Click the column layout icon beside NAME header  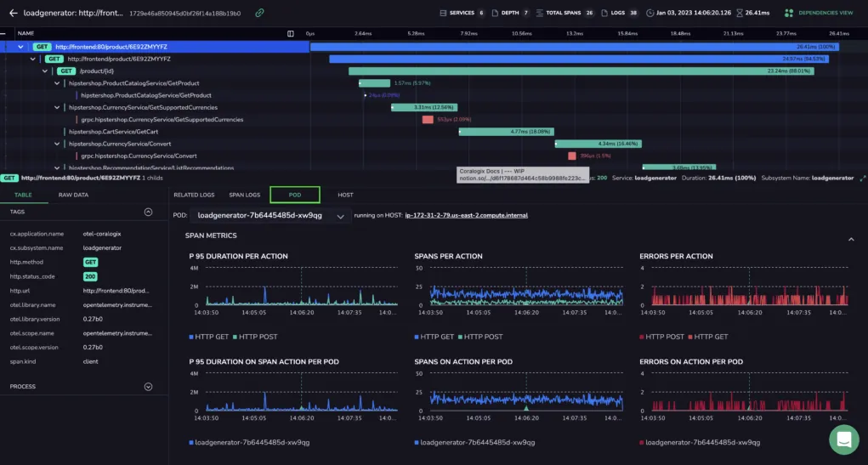pyautogui.click(x=291, y=34)
